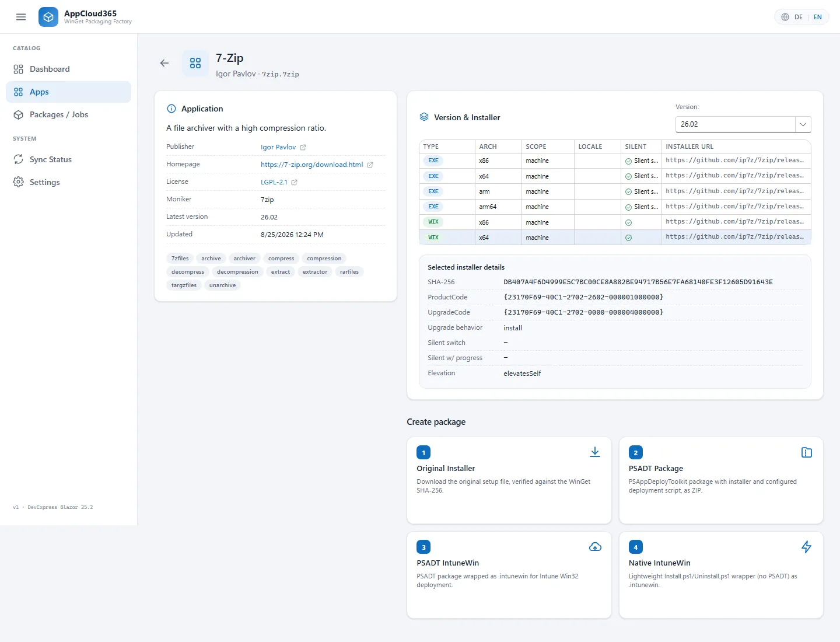This screenshot has height=642, width=840.
Task: Click the SHA-256 hash value
Action: tap(638, 282)
